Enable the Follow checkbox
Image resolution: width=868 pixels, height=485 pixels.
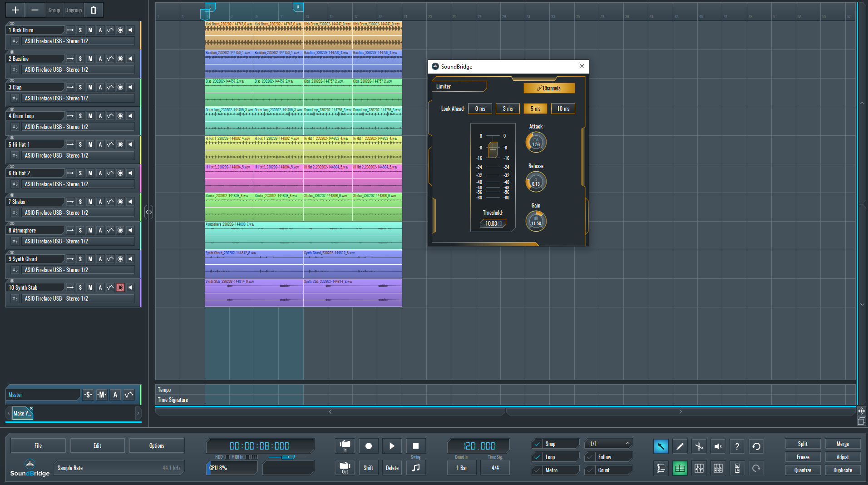590,457
